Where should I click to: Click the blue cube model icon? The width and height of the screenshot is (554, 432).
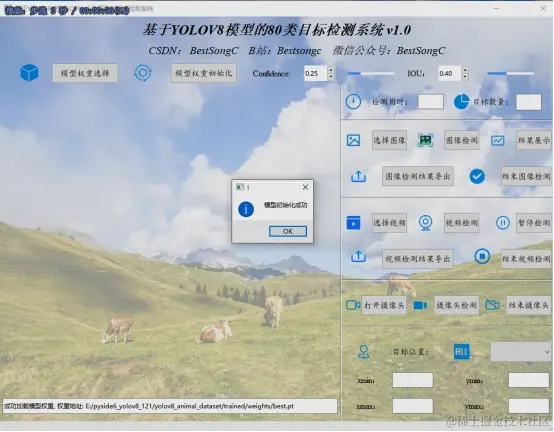point(29,73)
